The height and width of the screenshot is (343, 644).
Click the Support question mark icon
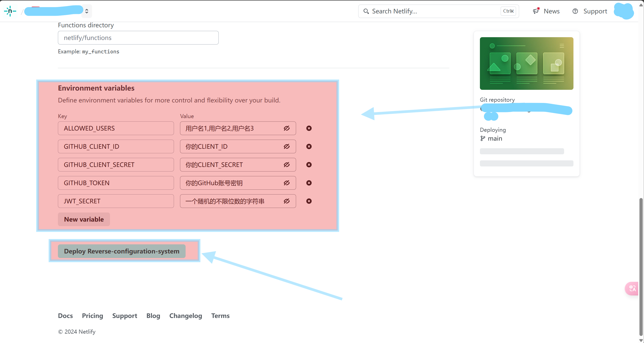coord(575,11)
